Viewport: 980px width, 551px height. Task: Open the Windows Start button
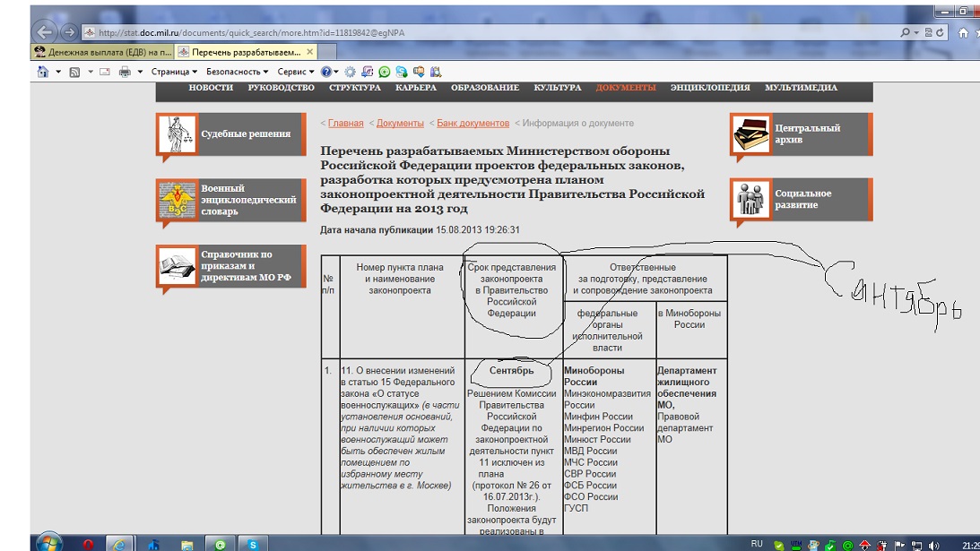tap(48, 544)
